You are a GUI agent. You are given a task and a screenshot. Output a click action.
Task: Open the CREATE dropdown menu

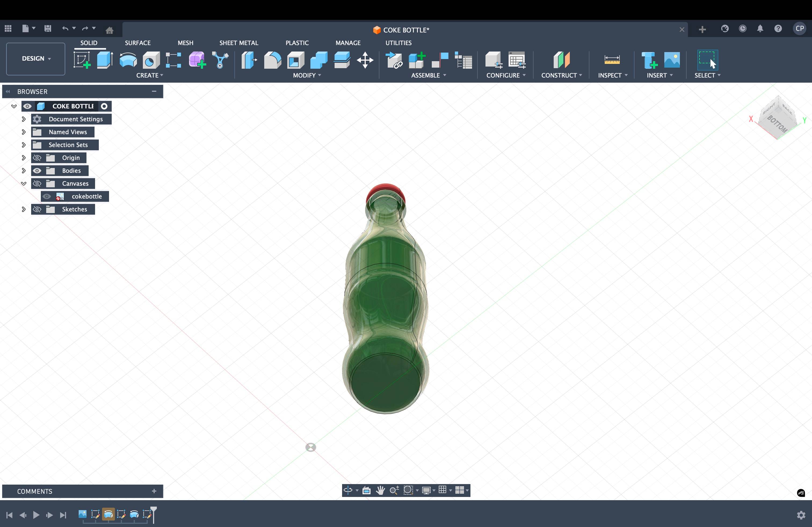click(x=150, y=75)
